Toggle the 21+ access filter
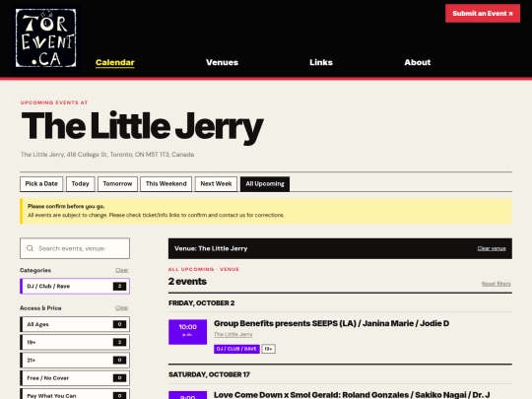Viewport: 532px width, 399px height. point(75,360)
